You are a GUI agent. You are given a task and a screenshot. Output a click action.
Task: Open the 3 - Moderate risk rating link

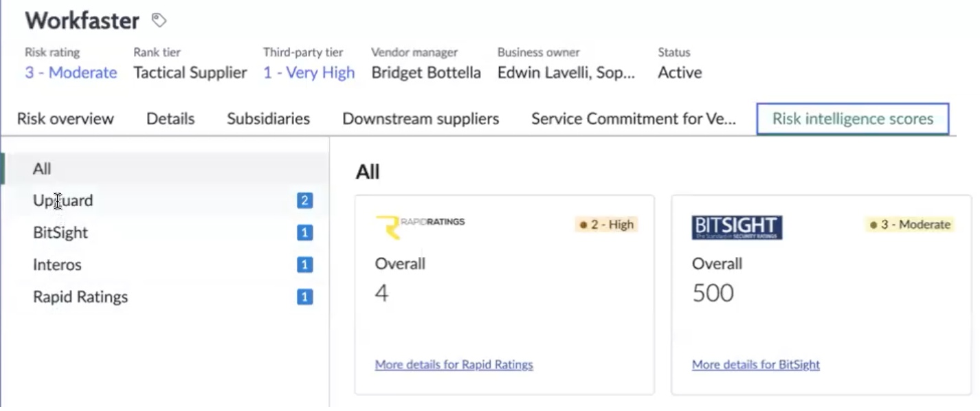click(x=71, y=73)
